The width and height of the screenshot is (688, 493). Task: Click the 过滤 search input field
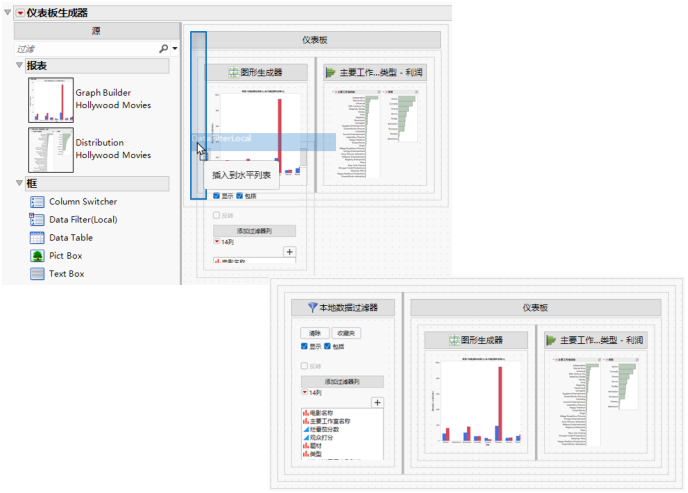(x=86, y=49)
